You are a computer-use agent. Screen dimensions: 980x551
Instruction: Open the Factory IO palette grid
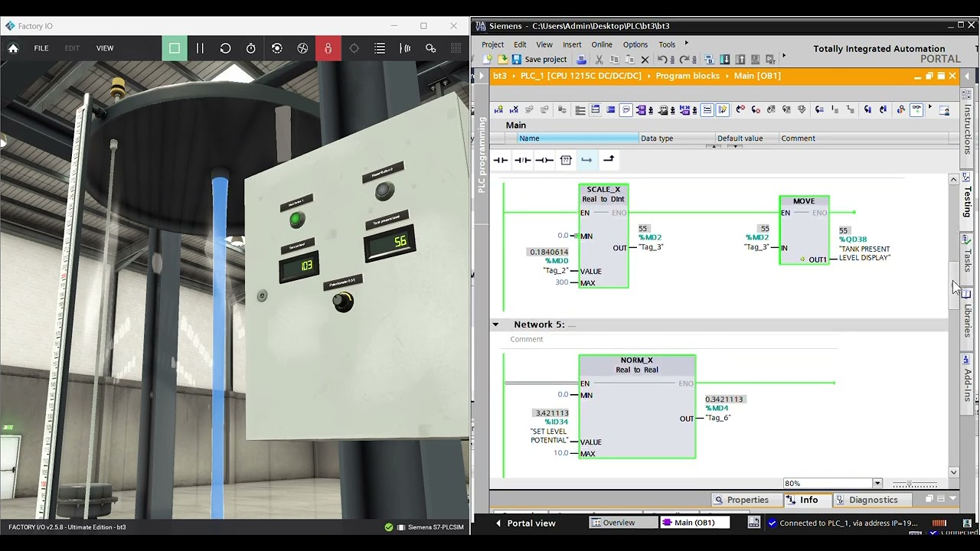(x=456, y=48)
